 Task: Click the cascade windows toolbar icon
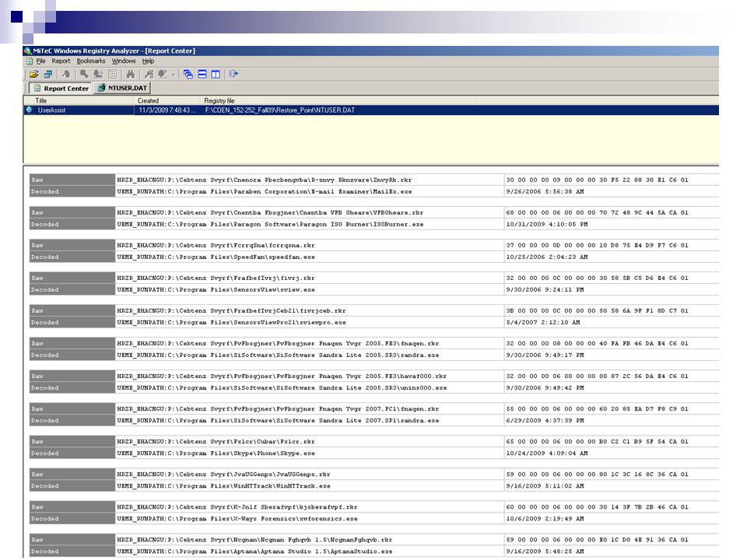(188, 75)
